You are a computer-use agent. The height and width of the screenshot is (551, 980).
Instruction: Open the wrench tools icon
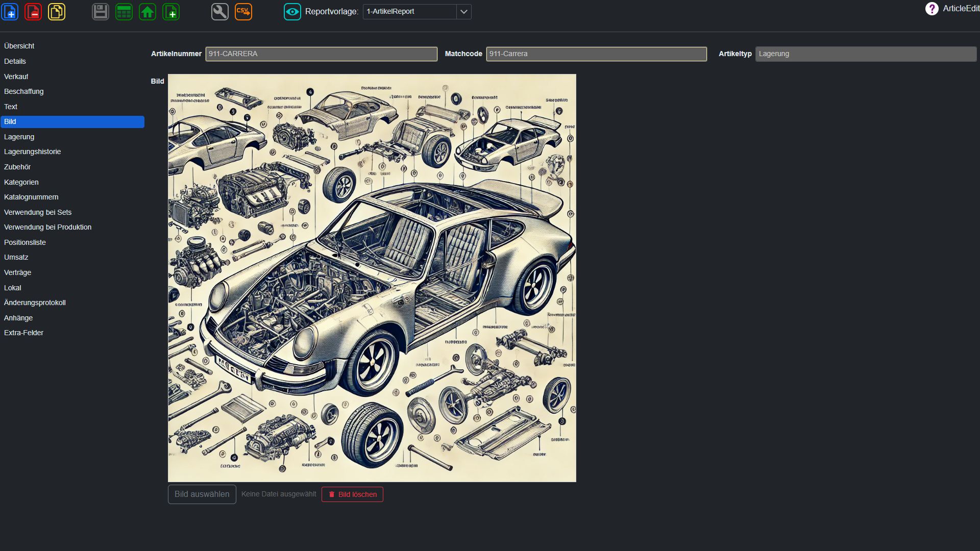220,11
